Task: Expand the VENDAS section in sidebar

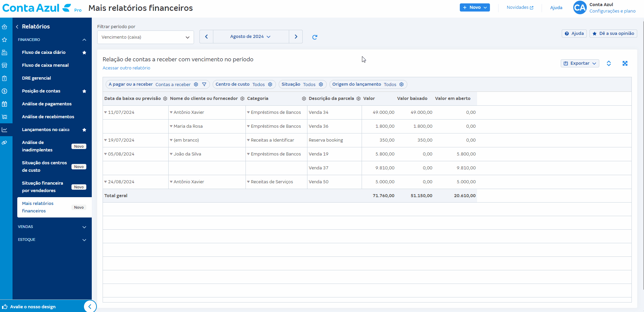Action: click(x=52, y=227)
